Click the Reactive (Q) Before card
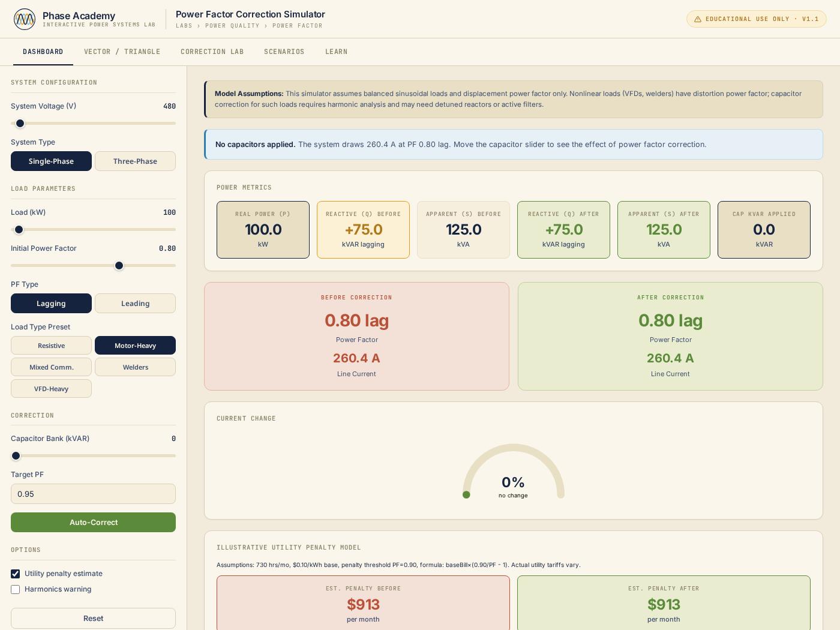The image size is (840, 630). point(363,230)
